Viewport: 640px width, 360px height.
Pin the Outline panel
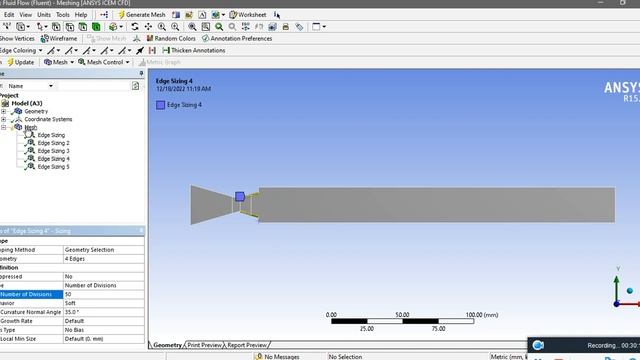[141, 73]
